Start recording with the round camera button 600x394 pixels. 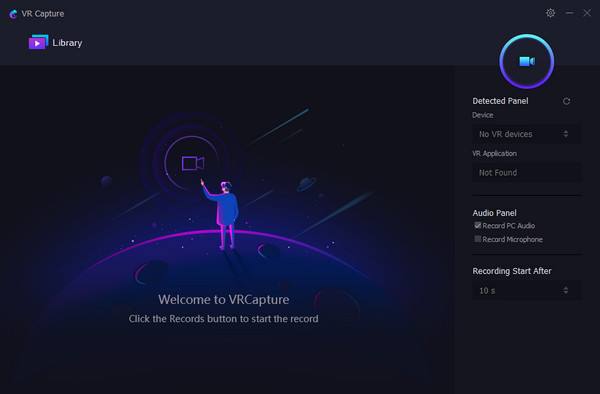tap(527, 61)
